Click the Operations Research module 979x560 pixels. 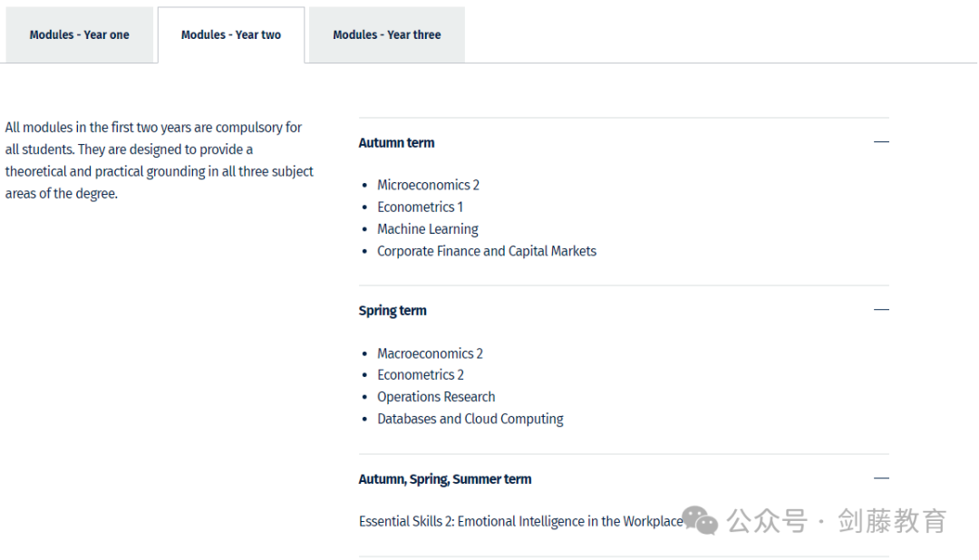436,397
